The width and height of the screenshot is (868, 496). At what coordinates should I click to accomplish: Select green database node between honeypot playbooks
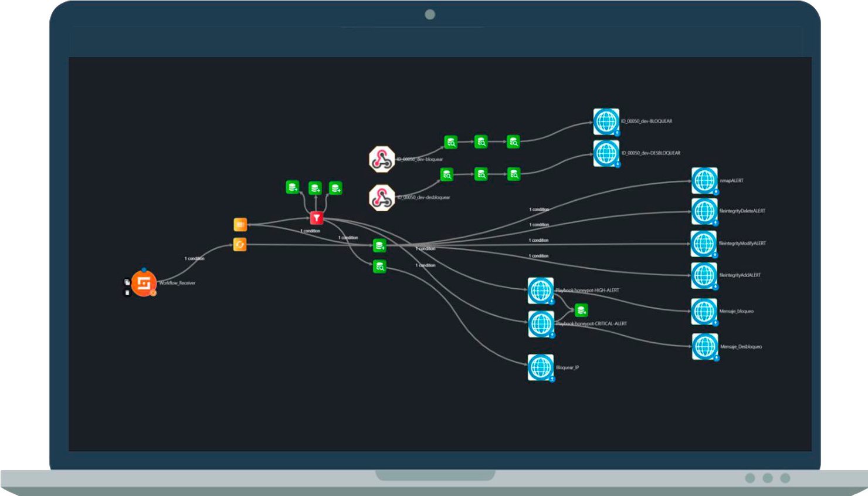point(581,310)
